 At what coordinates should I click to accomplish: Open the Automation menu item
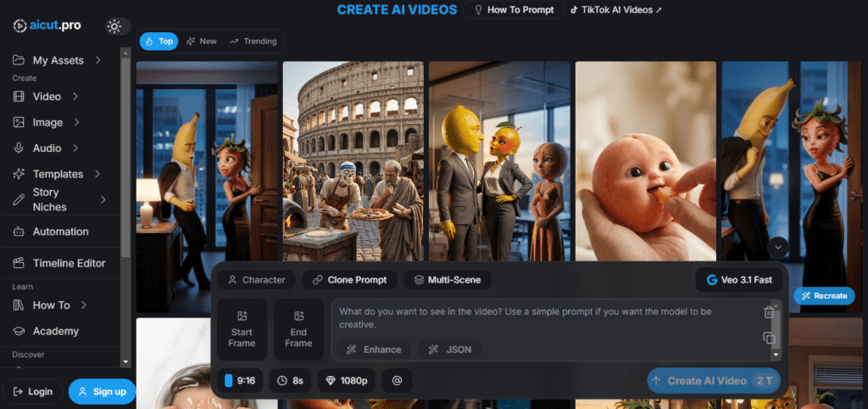tap(61, 232)
